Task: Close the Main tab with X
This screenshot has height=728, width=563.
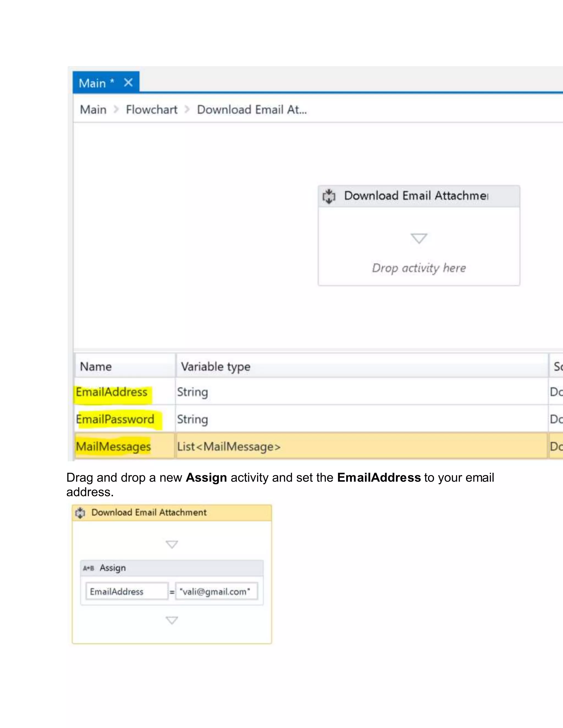Action: (x=128, y=82)
